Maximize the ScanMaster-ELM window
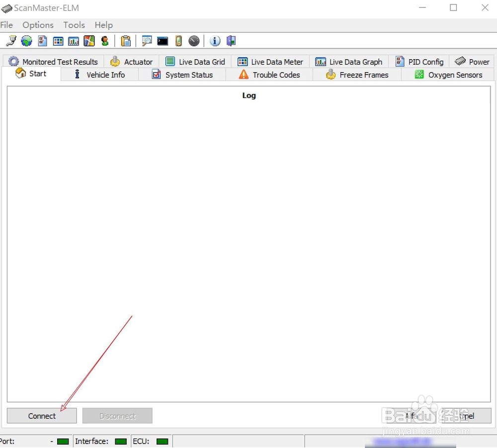The width and height of the screenshot is (497, 448). [x=454, y=7]
